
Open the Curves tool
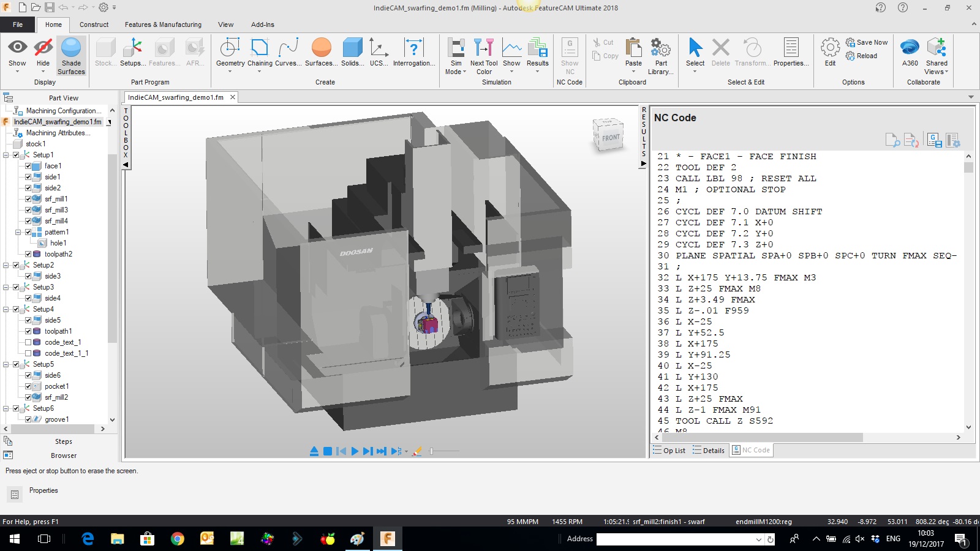click(288, 53)
